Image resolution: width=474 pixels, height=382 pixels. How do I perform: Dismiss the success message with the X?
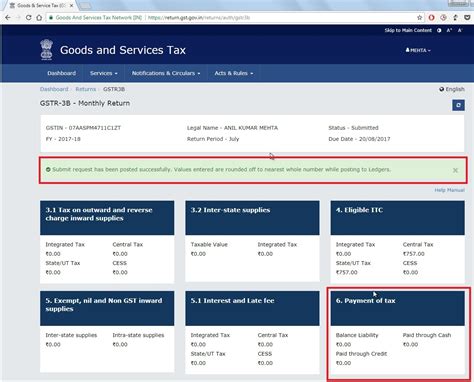(455, 170)
